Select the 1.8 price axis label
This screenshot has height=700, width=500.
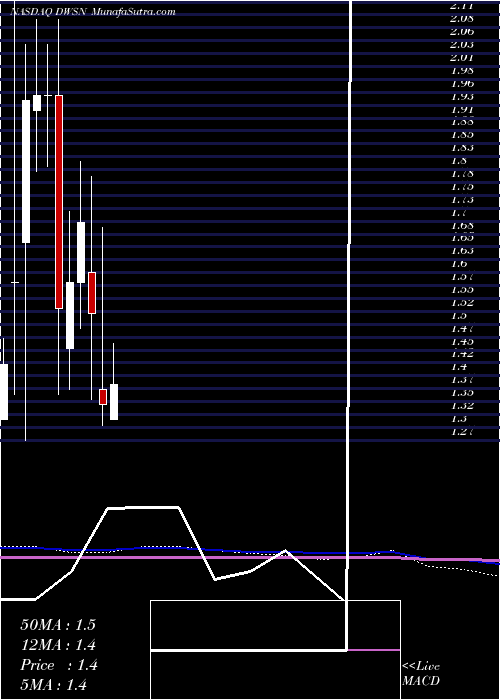[x=459, y=160]
